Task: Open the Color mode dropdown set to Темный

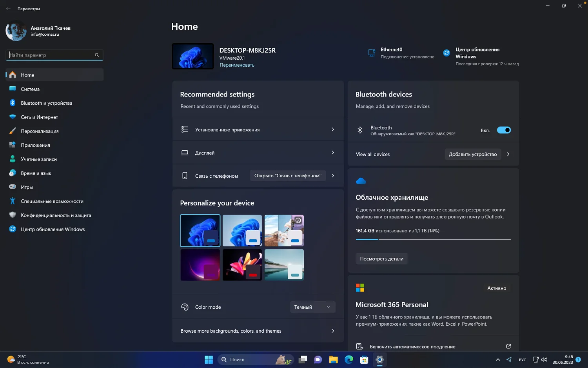Action: 312,307
